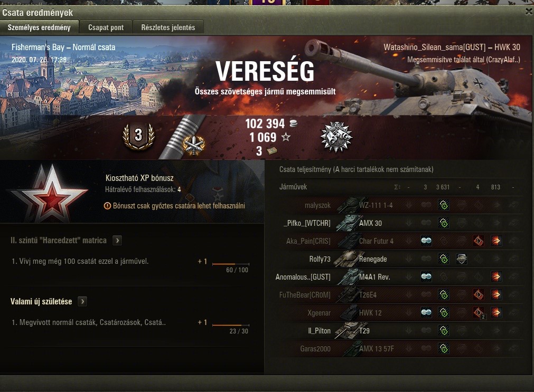The image size is (534, 392).
Task: Select the Személyes eredmény tab
Action: 39,27
